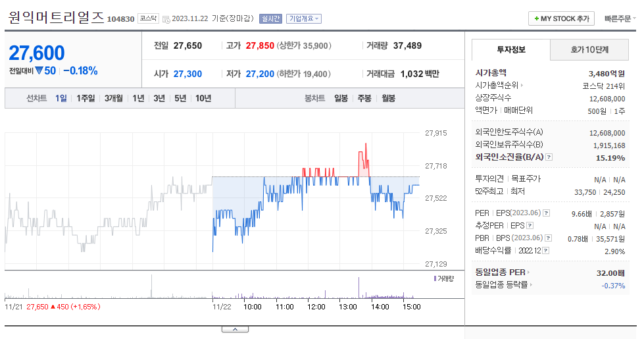Click the 52주최고 value 33,750

tap(585, 192)
